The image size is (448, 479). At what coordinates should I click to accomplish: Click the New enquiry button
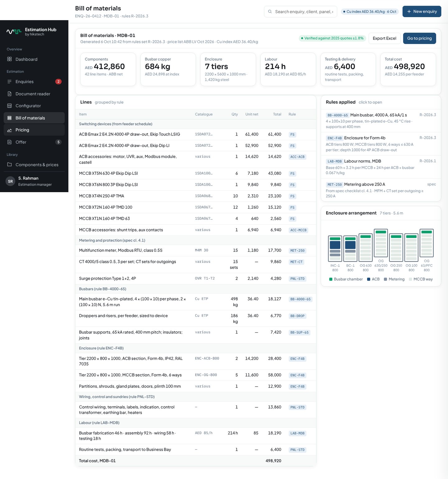pyautogui.click(x=422, y=12)
